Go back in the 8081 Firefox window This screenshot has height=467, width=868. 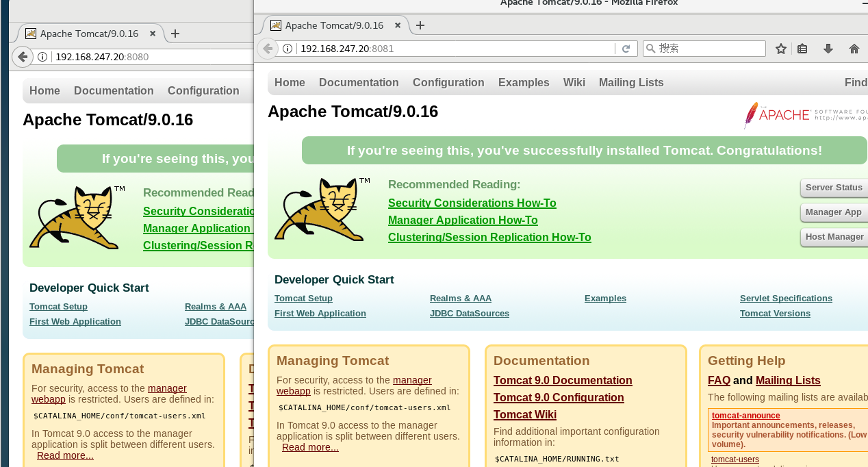(x=268, y=49)
